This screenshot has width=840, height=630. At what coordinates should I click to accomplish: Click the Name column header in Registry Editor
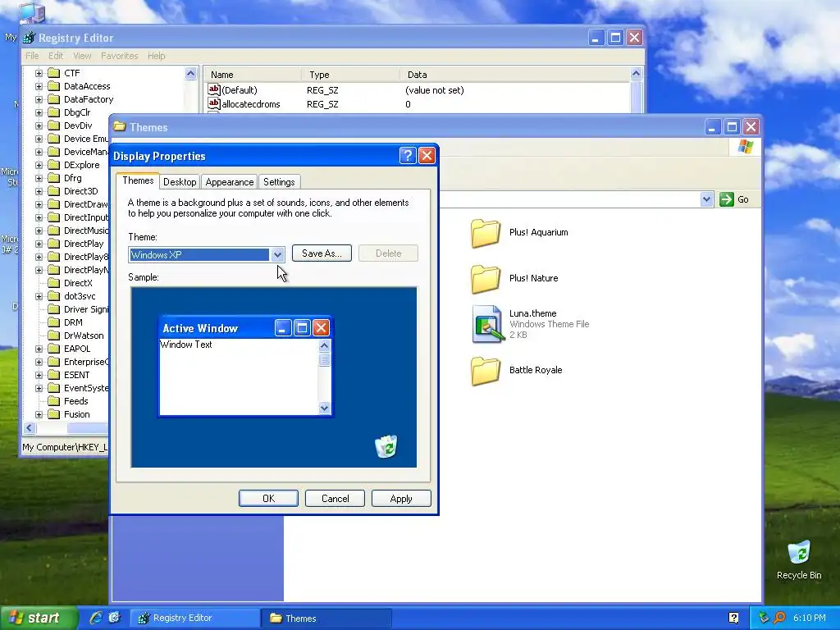click(x=252, y=75)
